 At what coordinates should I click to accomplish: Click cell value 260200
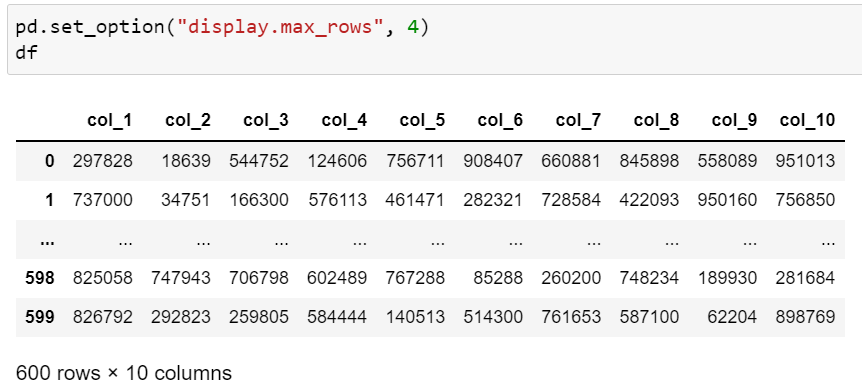coord(571,278)
